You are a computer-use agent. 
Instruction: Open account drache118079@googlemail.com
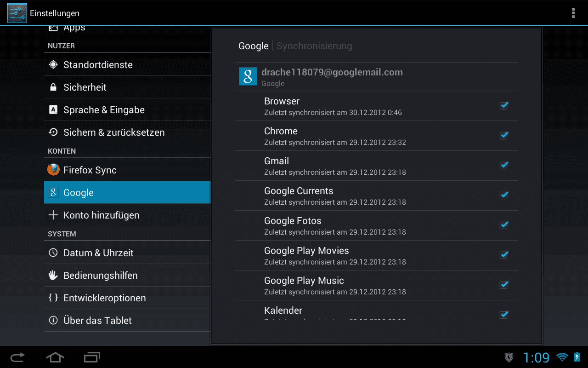[376, 77]
